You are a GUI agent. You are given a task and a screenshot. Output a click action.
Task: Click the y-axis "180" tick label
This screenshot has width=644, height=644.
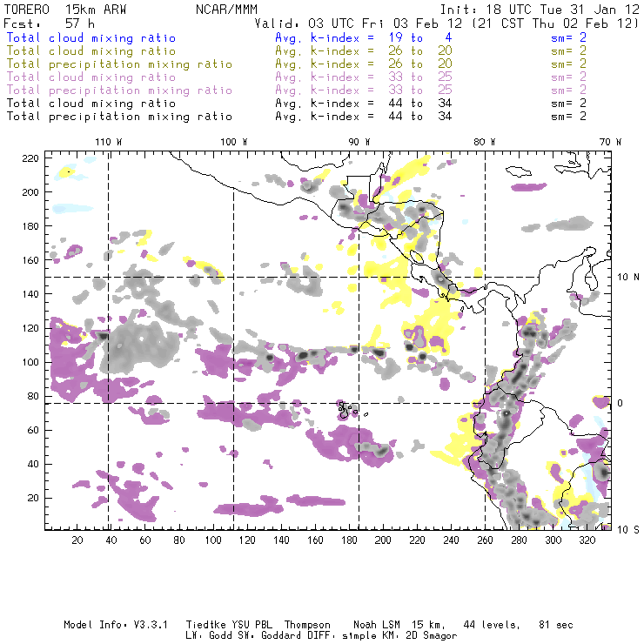30,226
